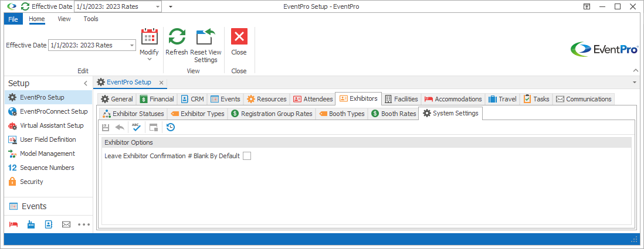Screen dimensions: 644x249
Task: Click Reset View Settings icon
Action: 205,37
